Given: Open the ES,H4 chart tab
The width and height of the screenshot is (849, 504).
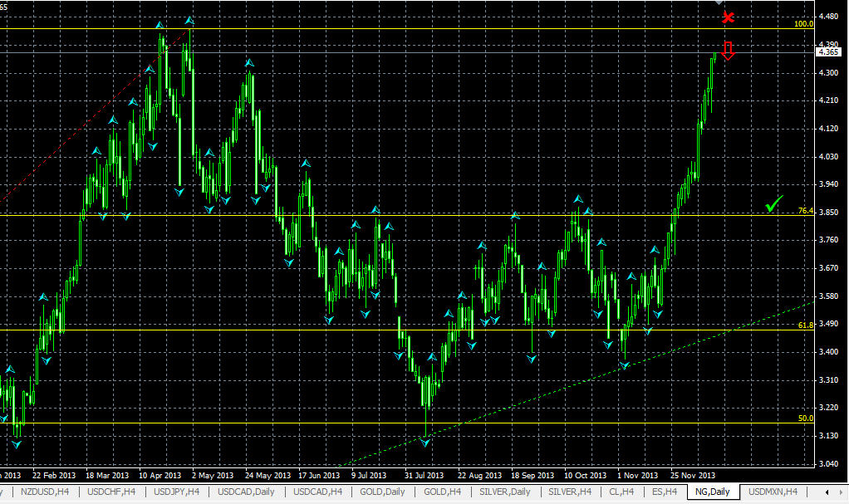Looking at the screenshot, I should click(x=663, y=492).
